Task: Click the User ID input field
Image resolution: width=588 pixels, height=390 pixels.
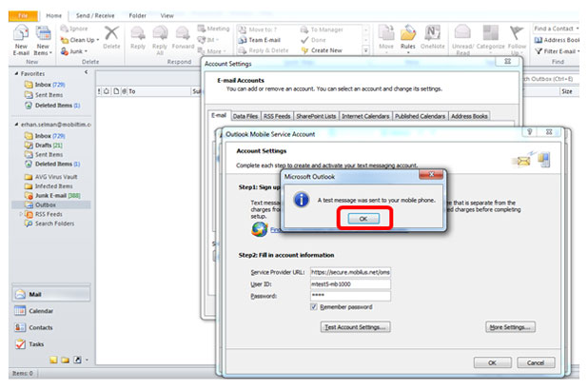Action: (350, 283)
